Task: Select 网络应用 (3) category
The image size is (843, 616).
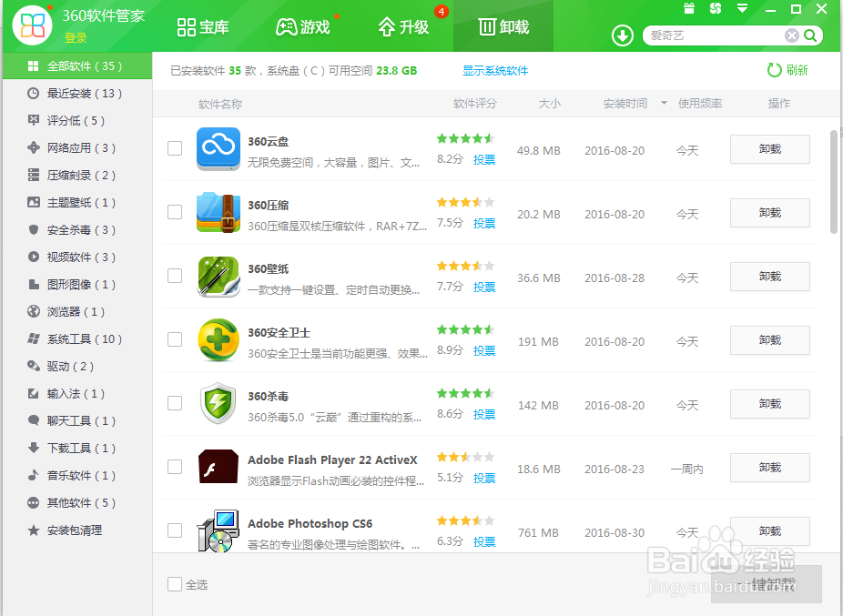Action: [77, 147]
